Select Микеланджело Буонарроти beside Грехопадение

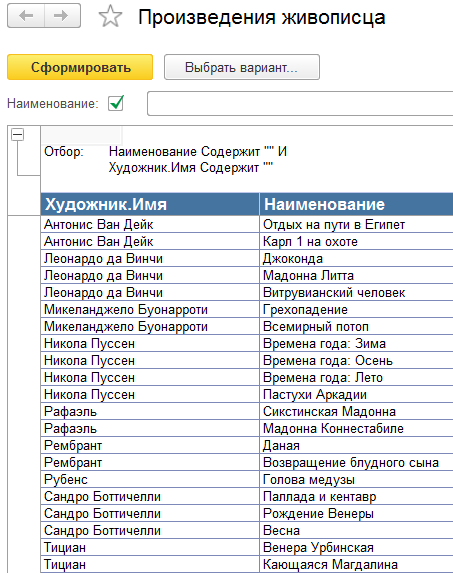150,309
